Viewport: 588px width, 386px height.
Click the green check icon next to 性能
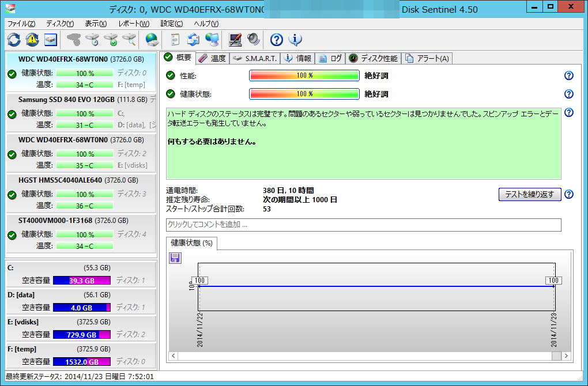171,75
